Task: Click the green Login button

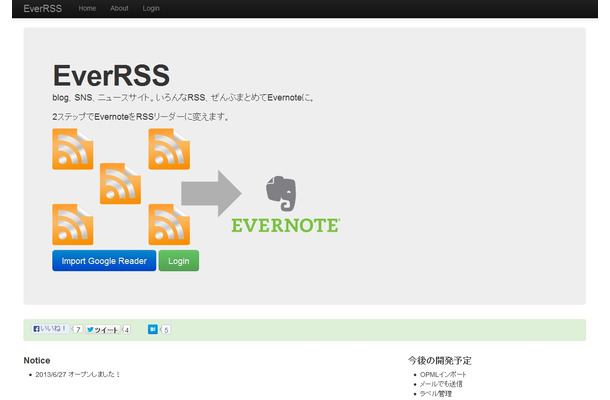Action: tap(179, 261)
